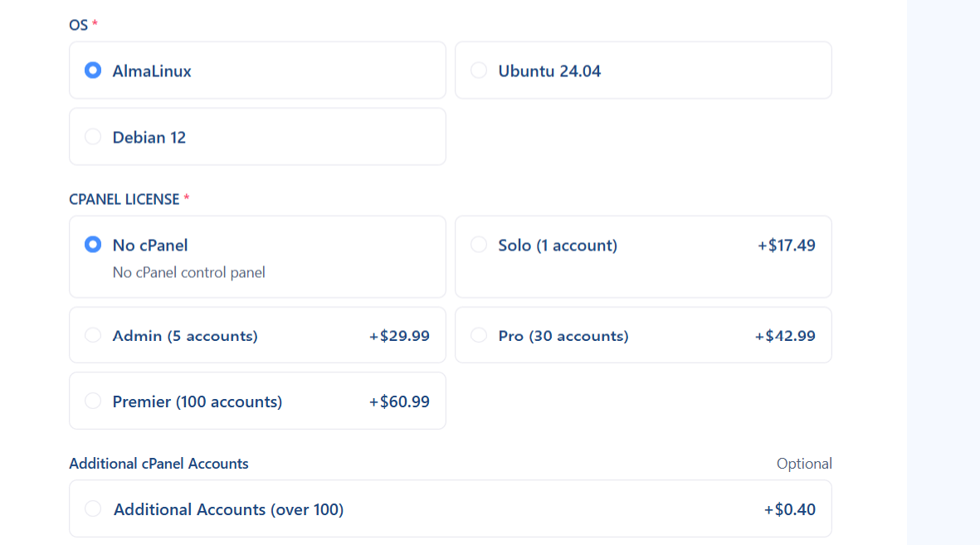The height and width of the screenshot is (545, 980).
Task: Click the +$17.49 Solo price
Action: pos(787,245)
